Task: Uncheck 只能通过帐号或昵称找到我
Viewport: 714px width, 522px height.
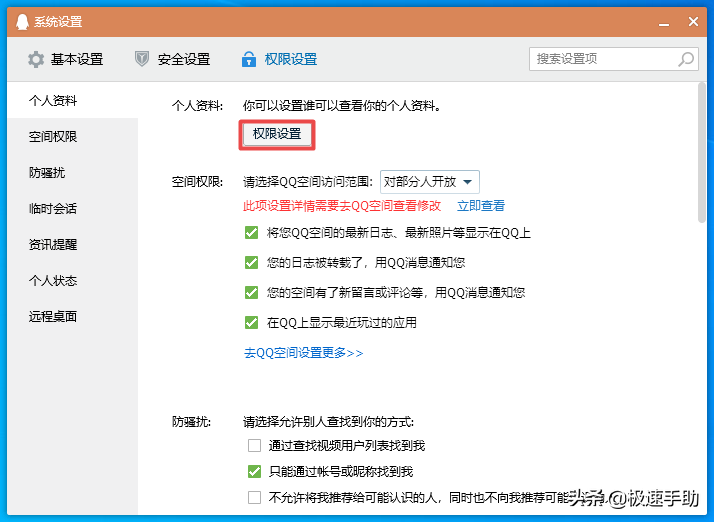Action: [255, 471]
